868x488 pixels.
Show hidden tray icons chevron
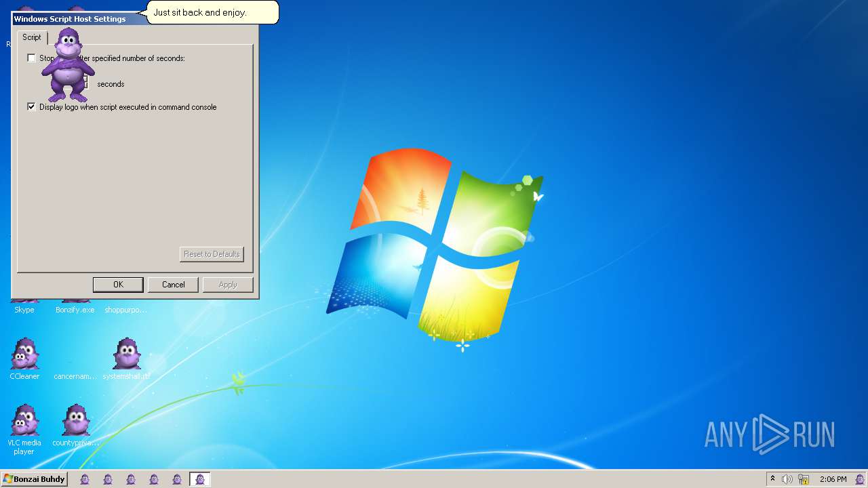772,479
